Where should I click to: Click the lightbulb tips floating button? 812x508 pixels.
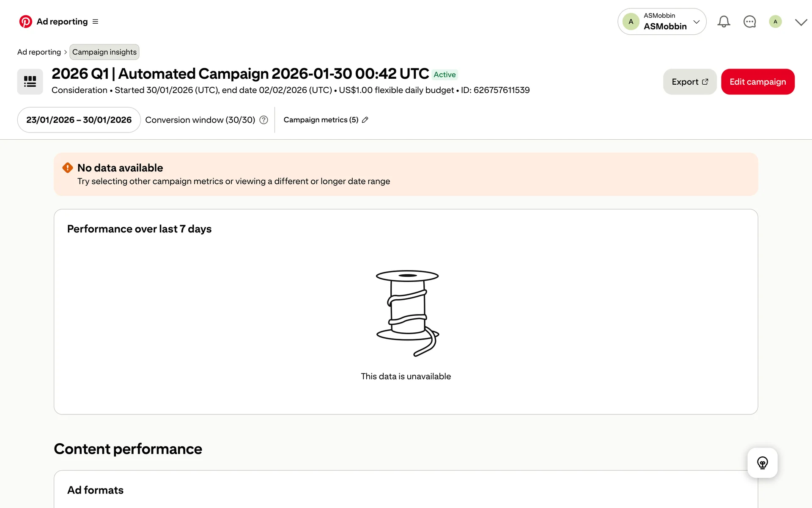click(x=762, y=463)
